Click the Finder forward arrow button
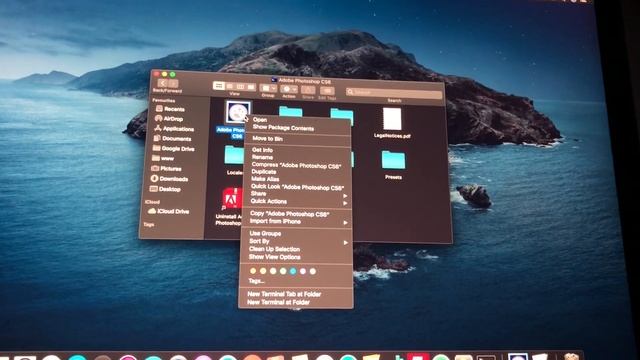The width and height of the screenshot is (640, 360). (173, 84)
